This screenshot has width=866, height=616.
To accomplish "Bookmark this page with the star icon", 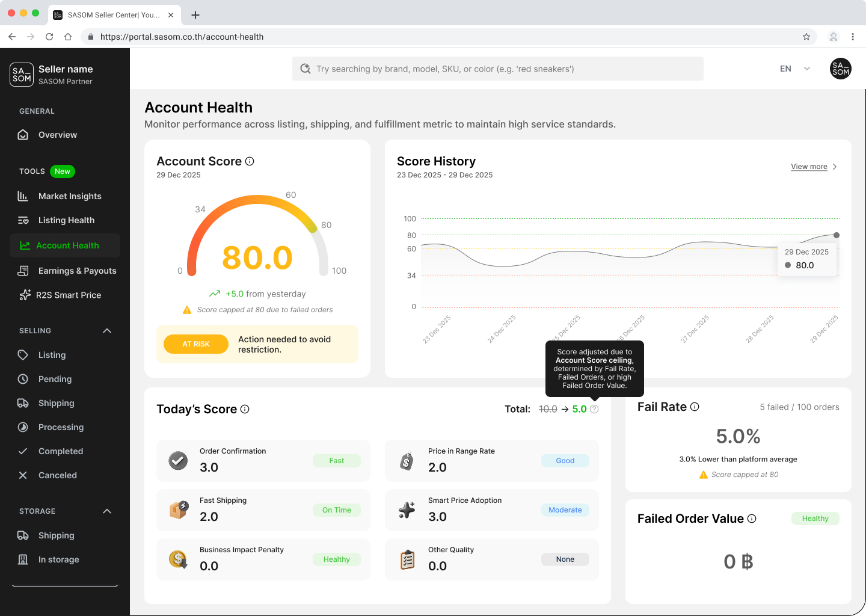I will (x=806, y=37).
